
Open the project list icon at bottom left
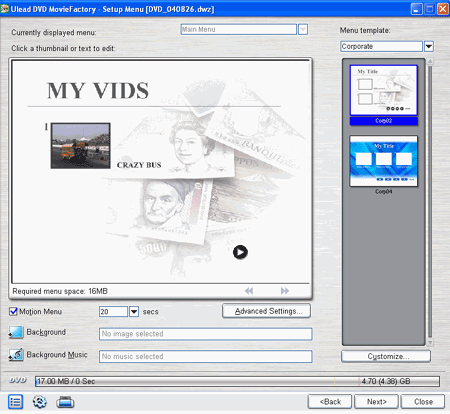[15, 402]
